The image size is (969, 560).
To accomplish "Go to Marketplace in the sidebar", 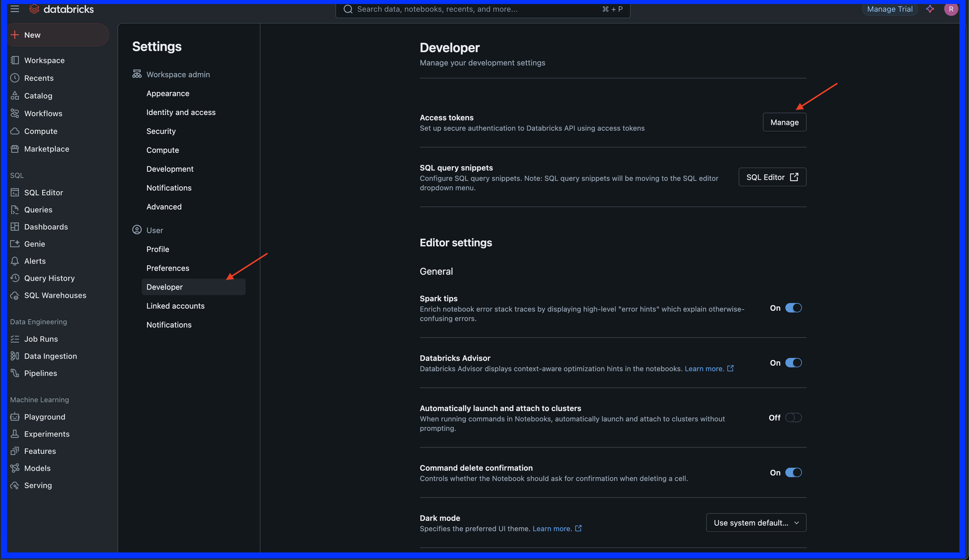I will point(46,149).
